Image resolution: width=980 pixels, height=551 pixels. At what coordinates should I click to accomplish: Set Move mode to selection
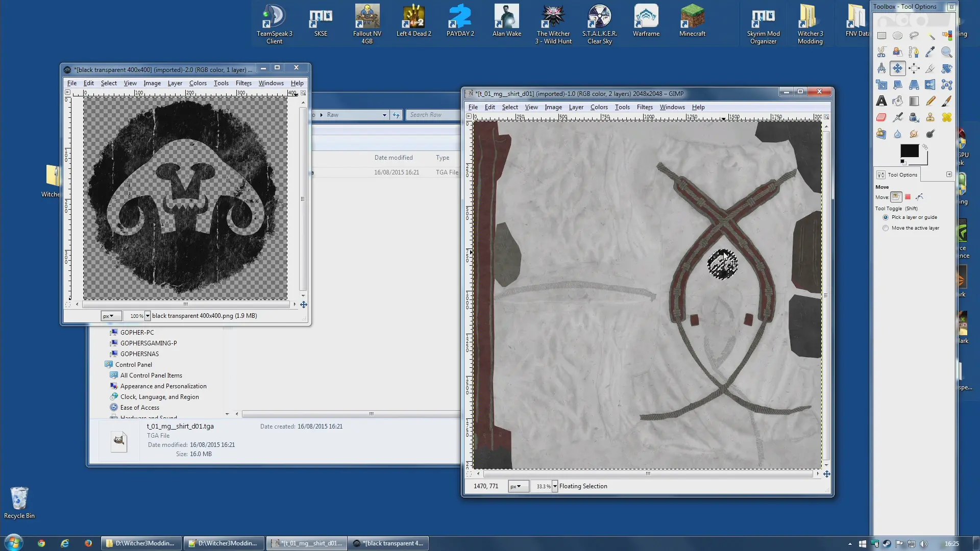[x=908, y=197]
